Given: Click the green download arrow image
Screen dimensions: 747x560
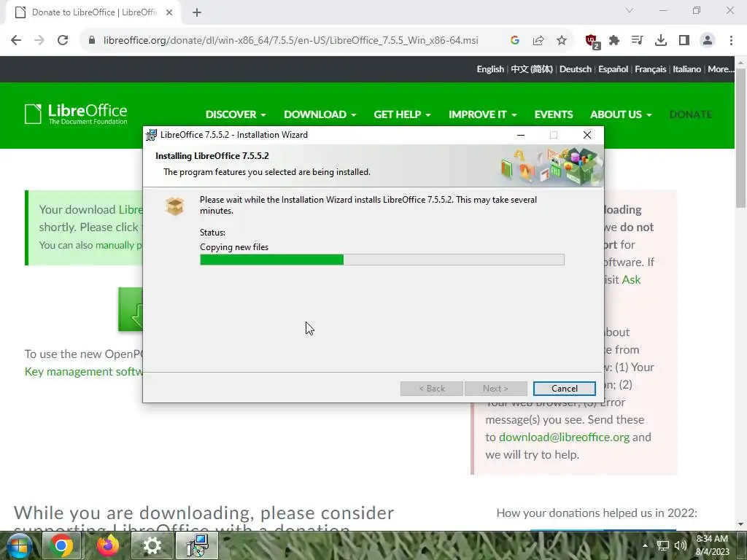Looking at the screenshot, I should 131,309.
